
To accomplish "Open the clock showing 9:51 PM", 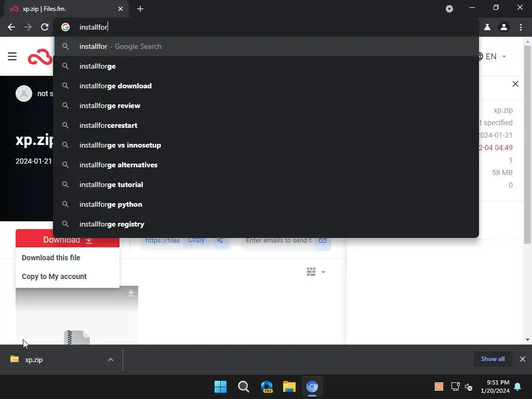I will 495,387.
